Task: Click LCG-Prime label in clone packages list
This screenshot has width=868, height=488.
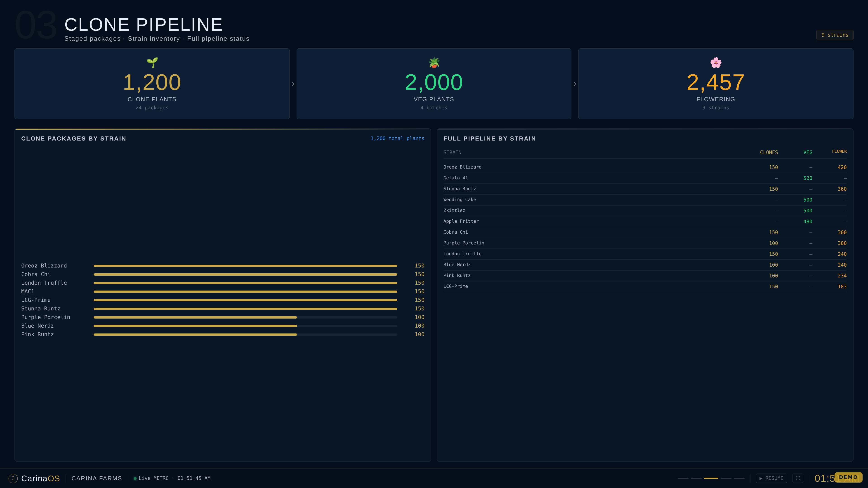Action: 36,300
